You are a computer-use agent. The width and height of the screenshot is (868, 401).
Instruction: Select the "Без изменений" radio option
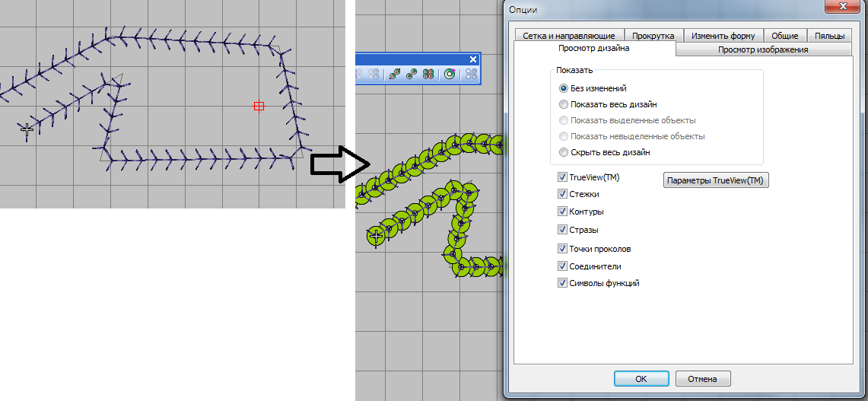point(564,88)
